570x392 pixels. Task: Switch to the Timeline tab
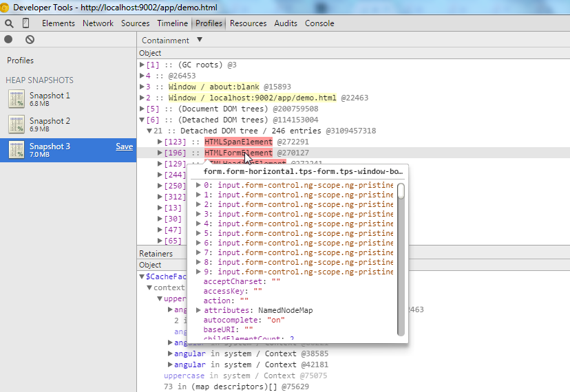[x=172, y=23]
